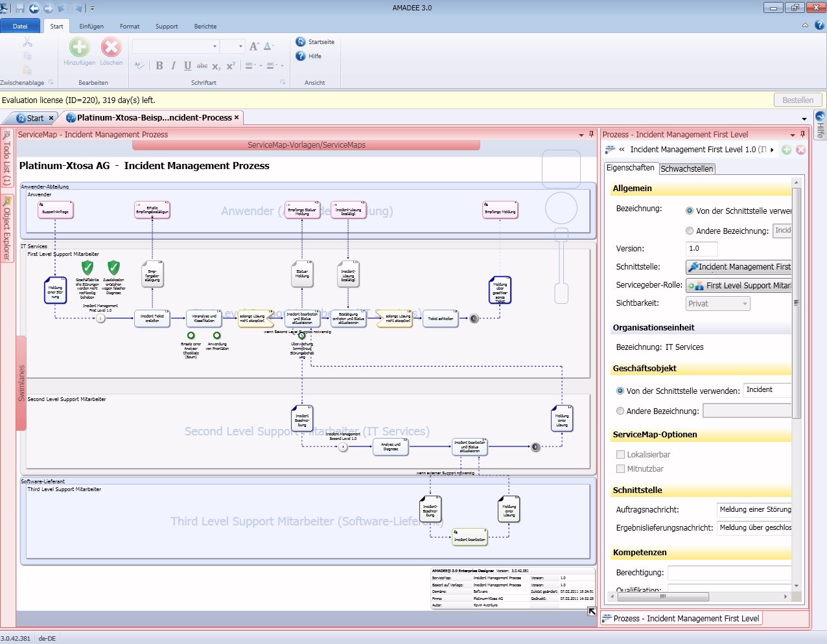The height and width of the screenshot is (644, 827).
Task: Enable the Lokalisierbar checkbox
Action: (620, 455)
